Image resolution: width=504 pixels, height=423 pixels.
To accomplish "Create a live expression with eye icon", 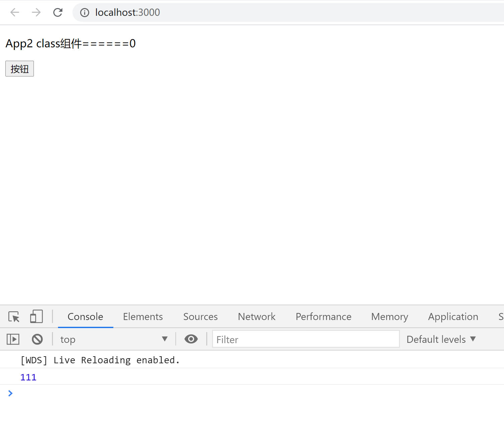I will 191,339.
